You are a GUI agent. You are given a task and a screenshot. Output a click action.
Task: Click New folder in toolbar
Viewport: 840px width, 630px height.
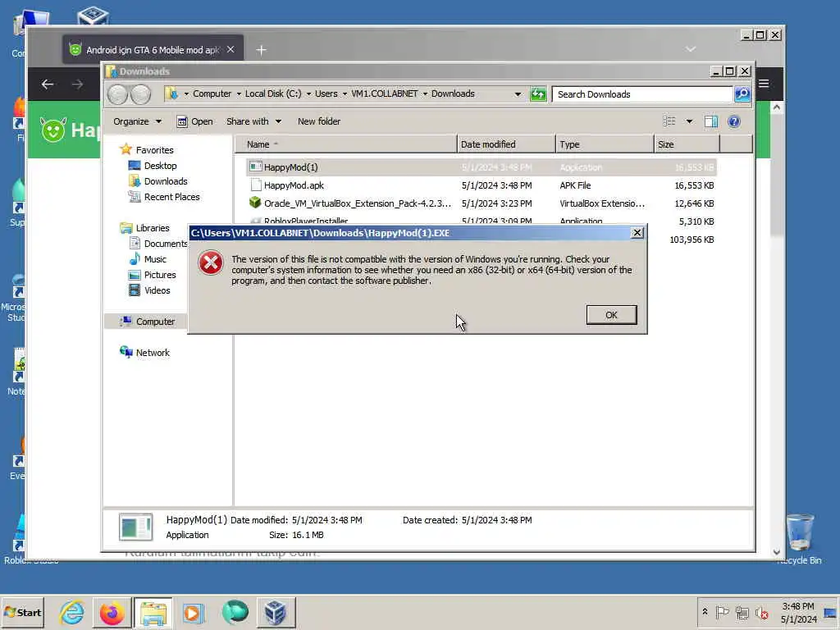point(319,121)
